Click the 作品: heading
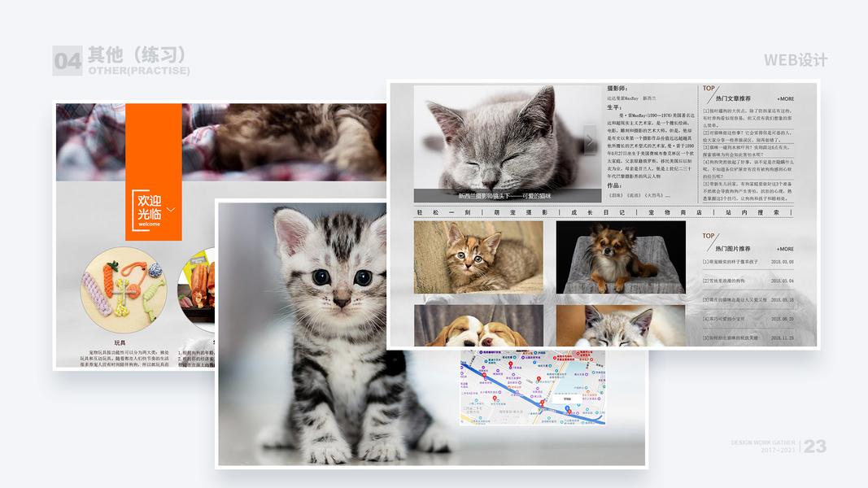The width and height of the screenshot is (868, 488). pyautogui.click(x=614, y=185)
